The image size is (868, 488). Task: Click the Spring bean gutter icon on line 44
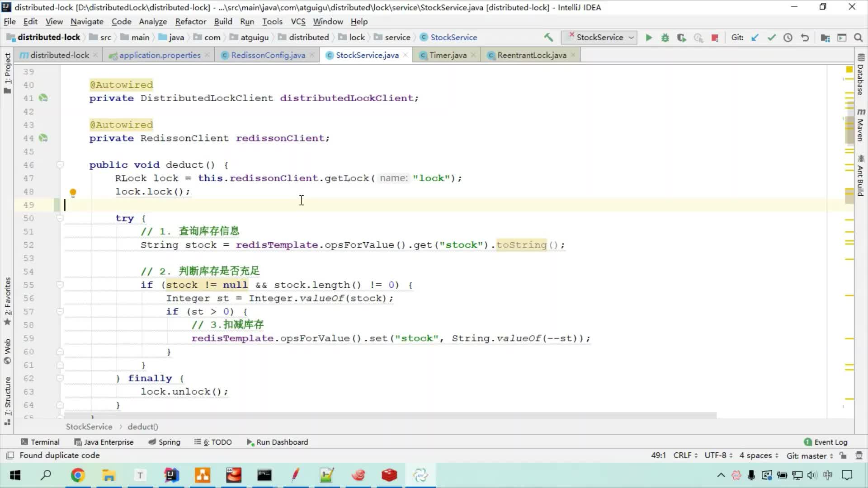[43, 138]
